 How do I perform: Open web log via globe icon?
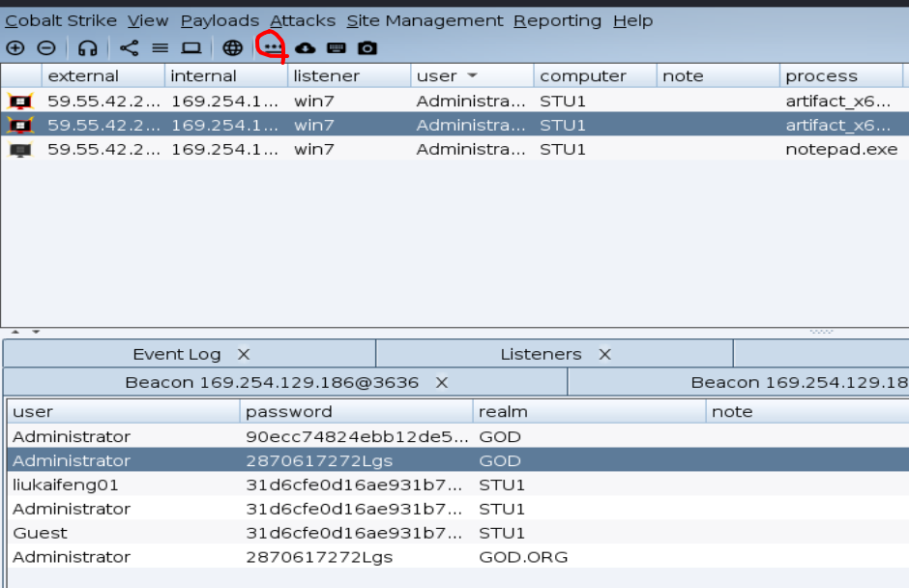pyautogui.click(x=232, y=47)
